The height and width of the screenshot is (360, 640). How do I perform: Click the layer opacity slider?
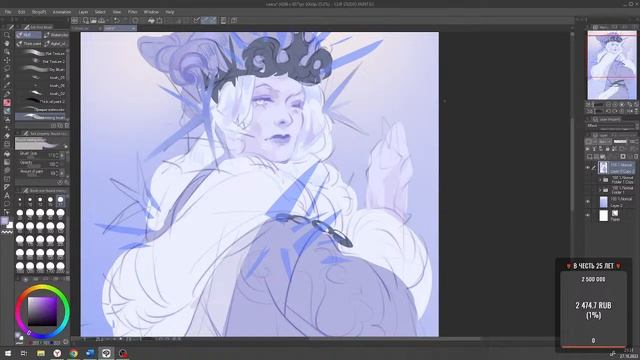click(x=620, y=141)
